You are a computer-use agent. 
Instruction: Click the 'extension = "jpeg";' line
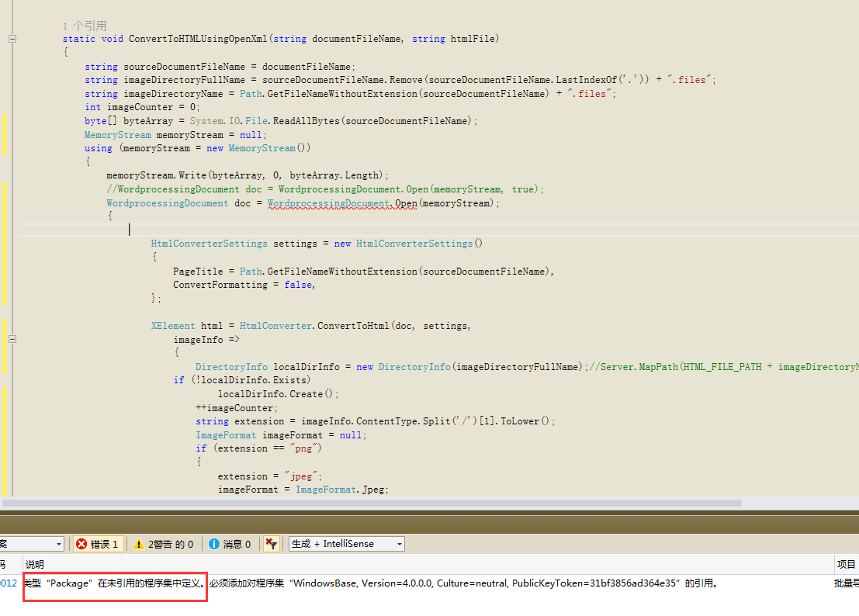coord(270,476)
